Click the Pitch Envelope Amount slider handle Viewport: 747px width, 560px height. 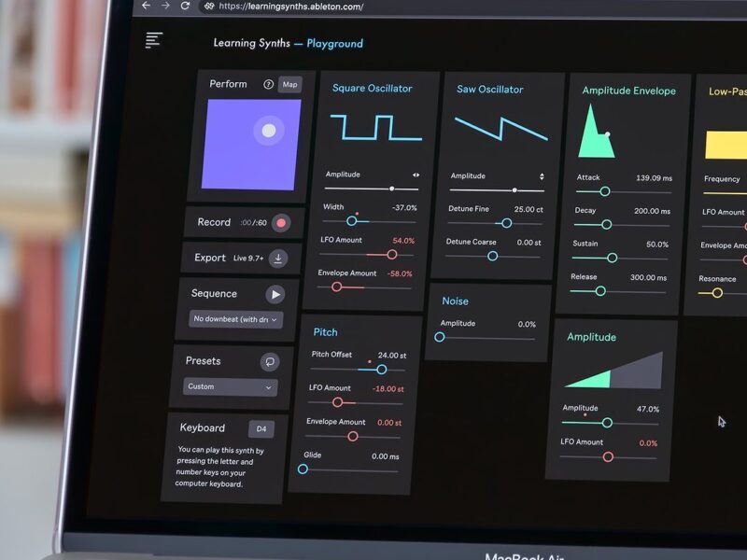point(353,436)
